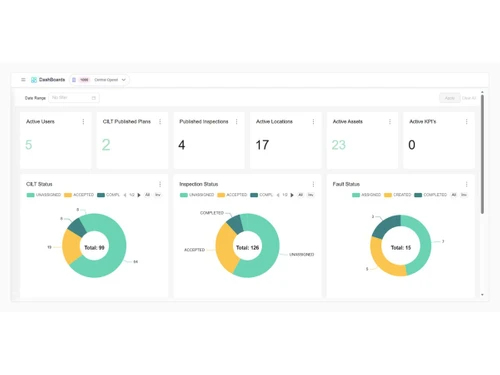Click Total: 15 label in Fault chart

pyautogui.click(x=401, y=248)
